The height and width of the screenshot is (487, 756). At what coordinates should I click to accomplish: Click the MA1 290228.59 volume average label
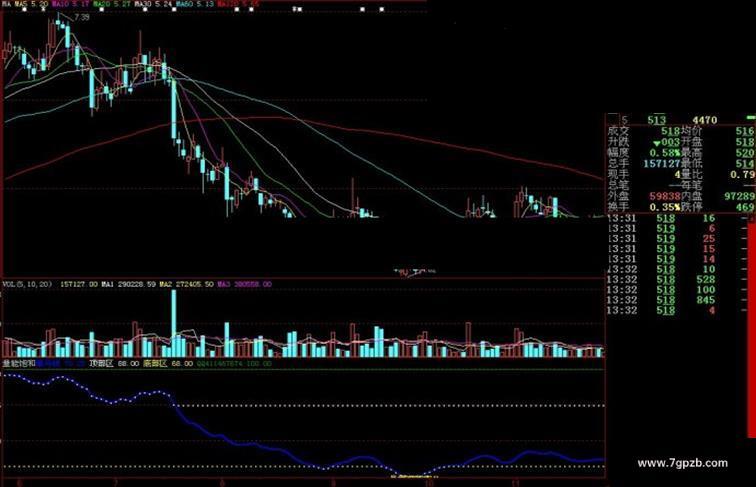pos(128,284)
